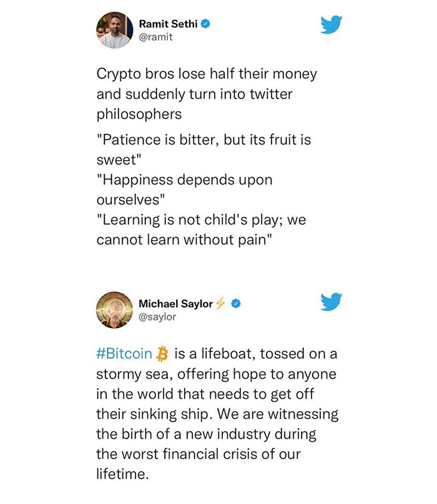This screenshot has width=437, height=504.
Task: Click the lightning bolt emoji beside Michael Saylor
Action: 220,303
